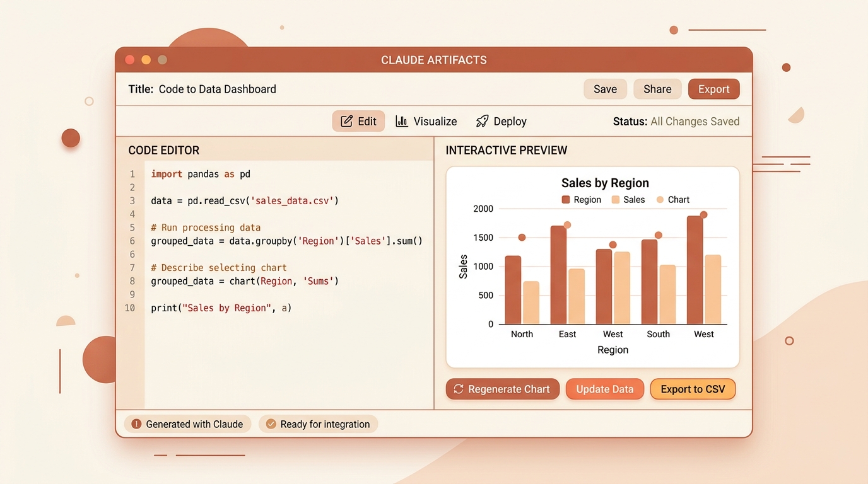Click the yellow minimize window dot
Screen dimensions: 868x484
146,60
